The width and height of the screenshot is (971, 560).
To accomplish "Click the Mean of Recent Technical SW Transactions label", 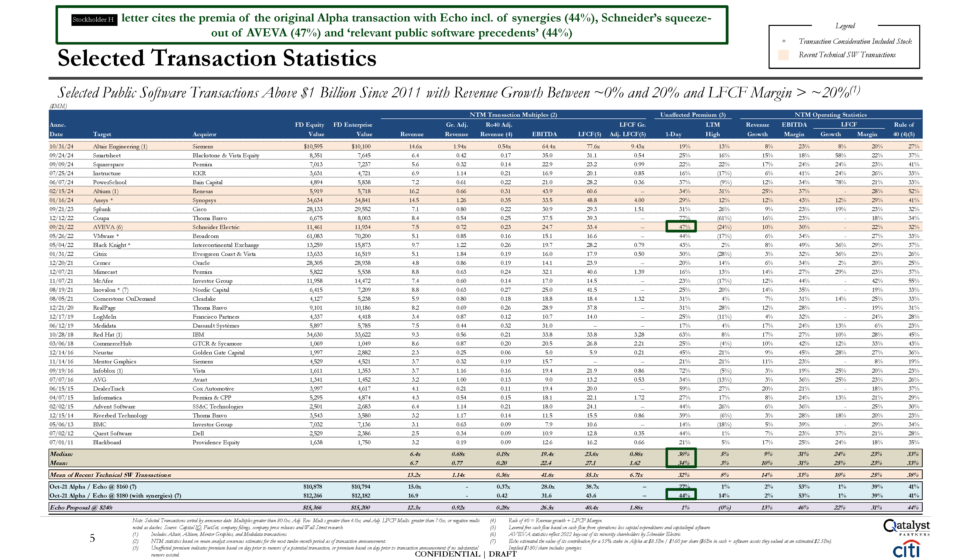I will click(110, 475).
